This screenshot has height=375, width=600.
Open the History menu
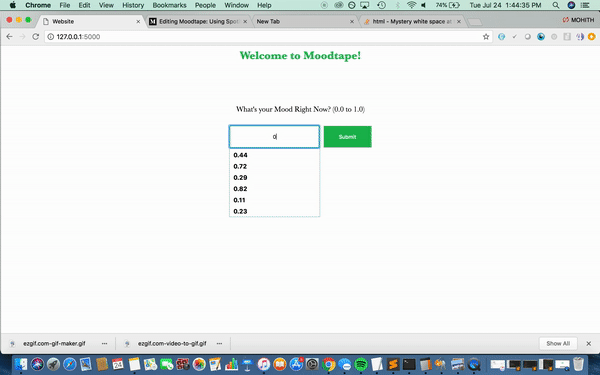pos(133,5)
